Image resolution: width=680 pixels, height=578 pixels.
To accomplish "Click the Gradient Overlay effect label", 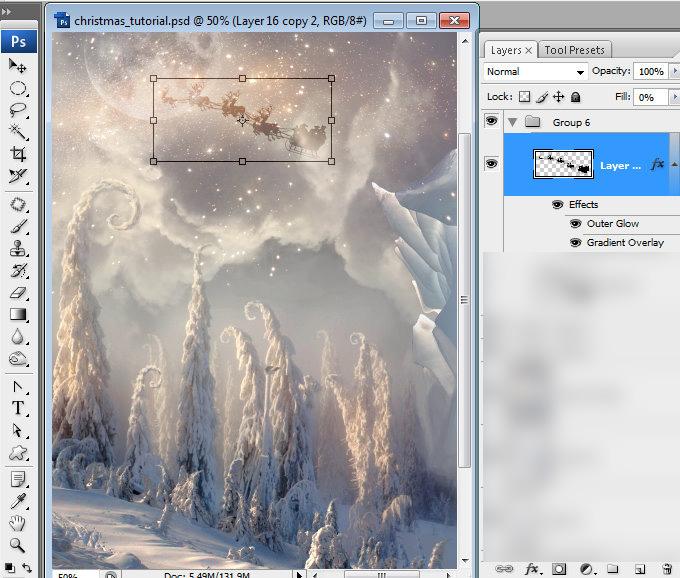I will pos(625,242).
